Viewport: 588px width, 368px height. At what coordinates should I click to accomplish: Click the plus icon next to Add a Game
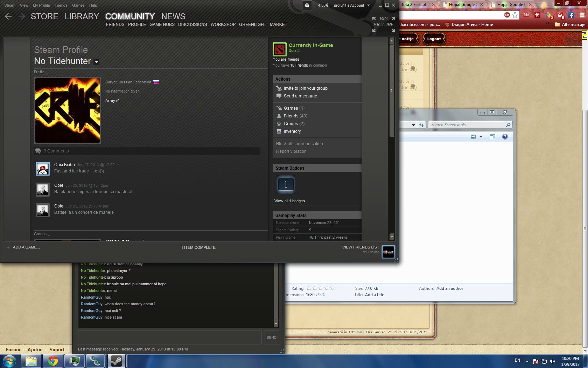click(8, 247)
